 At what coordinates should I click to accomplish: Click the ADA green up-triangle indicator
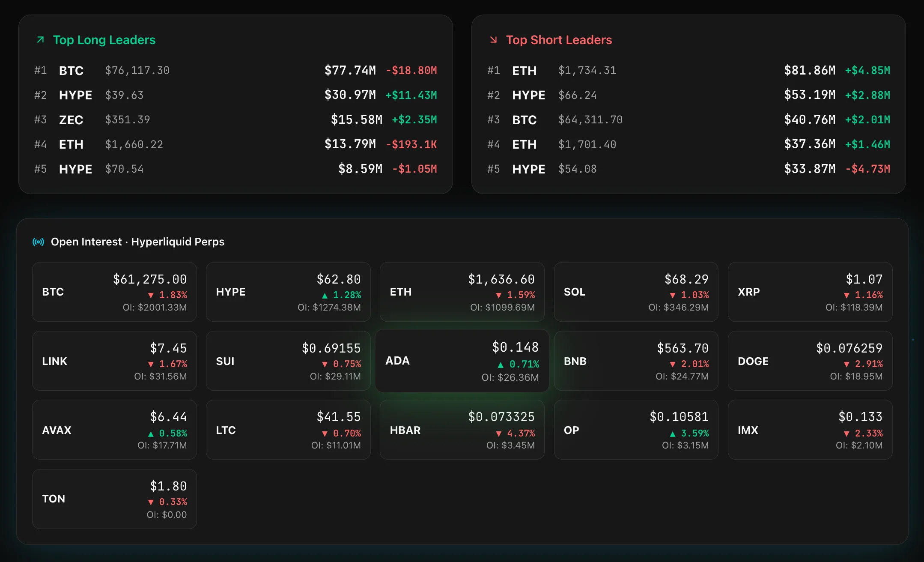pos(501,365)
